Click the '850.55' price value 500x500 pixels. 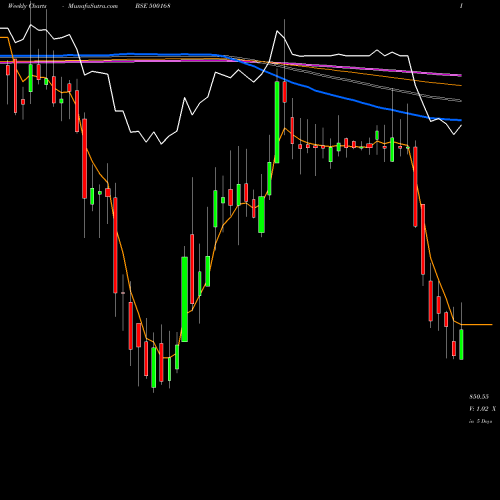[479, 397]
